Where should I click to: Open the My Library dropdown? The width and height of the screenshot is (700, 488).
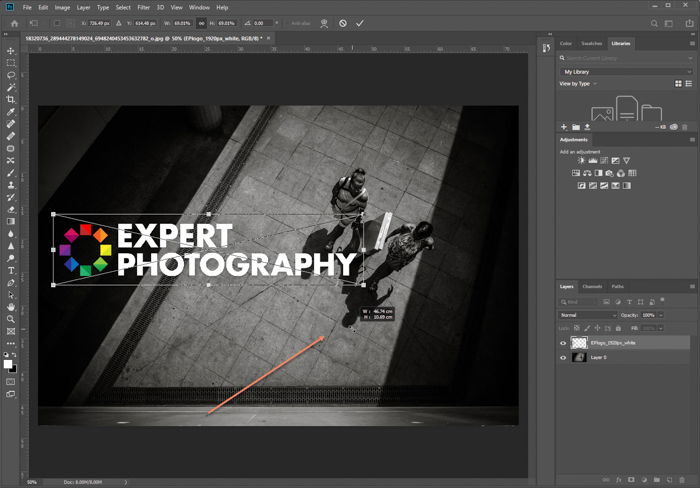pyautogui.click(x=626, y=71)
